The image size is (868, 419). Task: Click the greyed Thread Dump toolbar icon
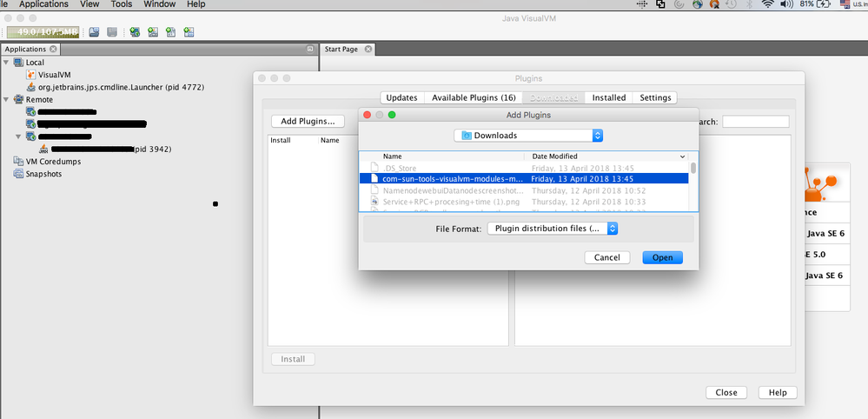click(112, 32)
